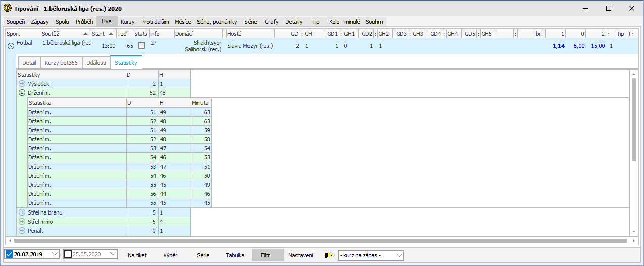
Task: Open the Série, poznámky tab
Action: 217,22
